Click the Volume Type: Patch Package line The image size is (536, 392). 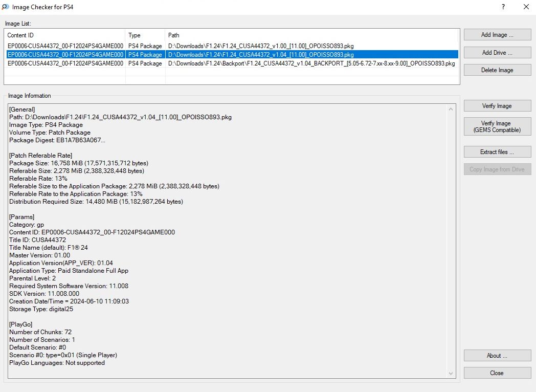pos(50,133)
